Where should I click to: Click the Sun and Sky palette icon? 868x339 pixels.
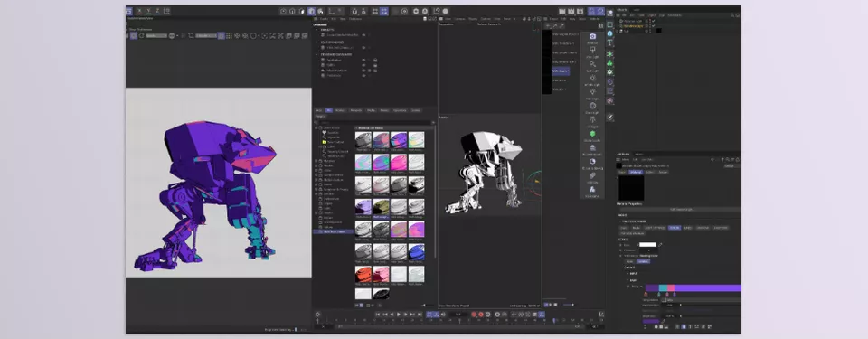592,161
